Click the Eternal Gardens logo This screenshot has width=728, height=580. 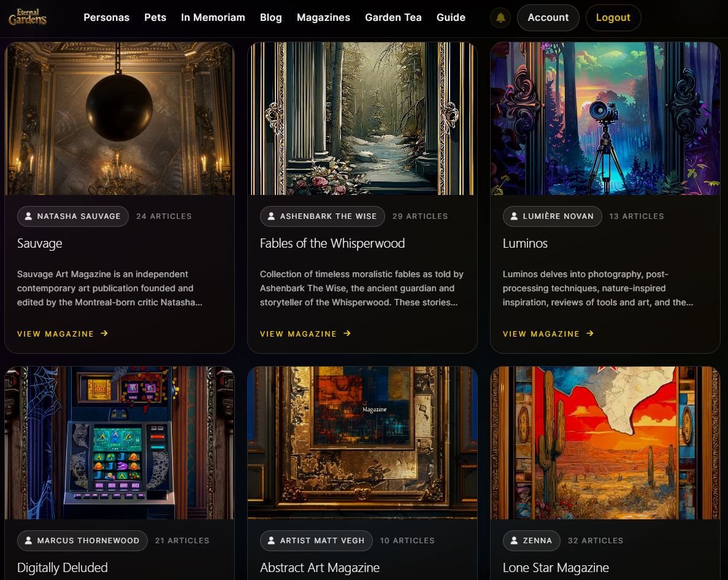(x=28, y=17)
